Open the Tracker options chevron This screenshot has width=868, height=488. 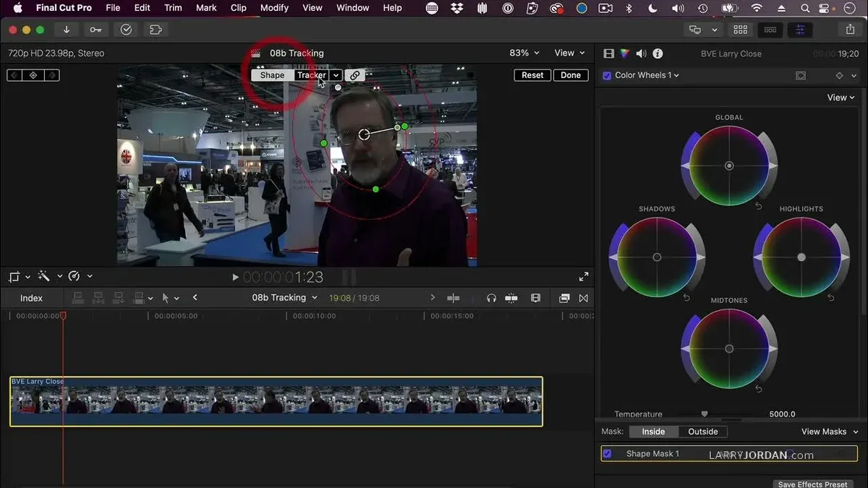click(336, 75)
